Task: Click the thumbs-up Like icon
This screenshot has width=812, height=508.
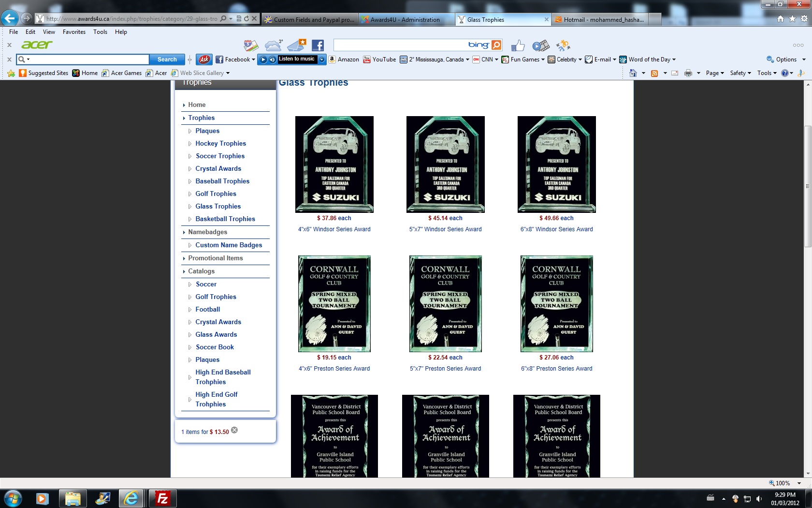Action: (x=518, y=45)
